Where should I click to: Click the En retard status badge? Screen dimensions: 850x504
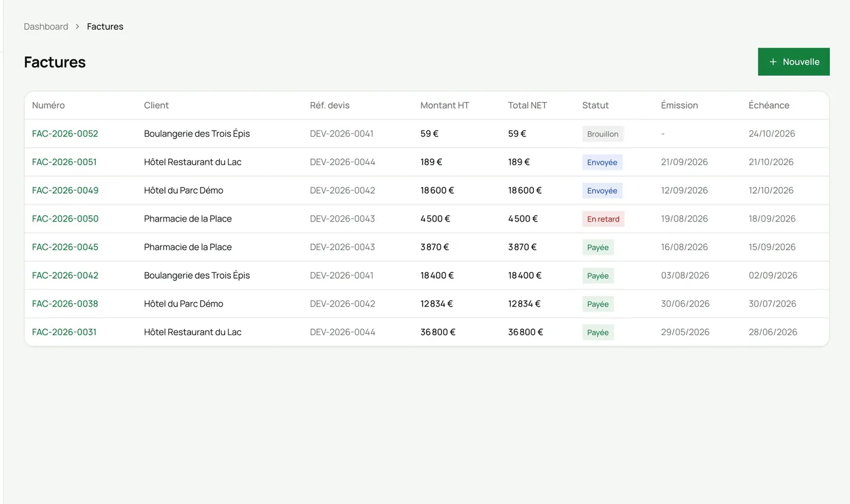pyautogui.click(x=603, y=219)
